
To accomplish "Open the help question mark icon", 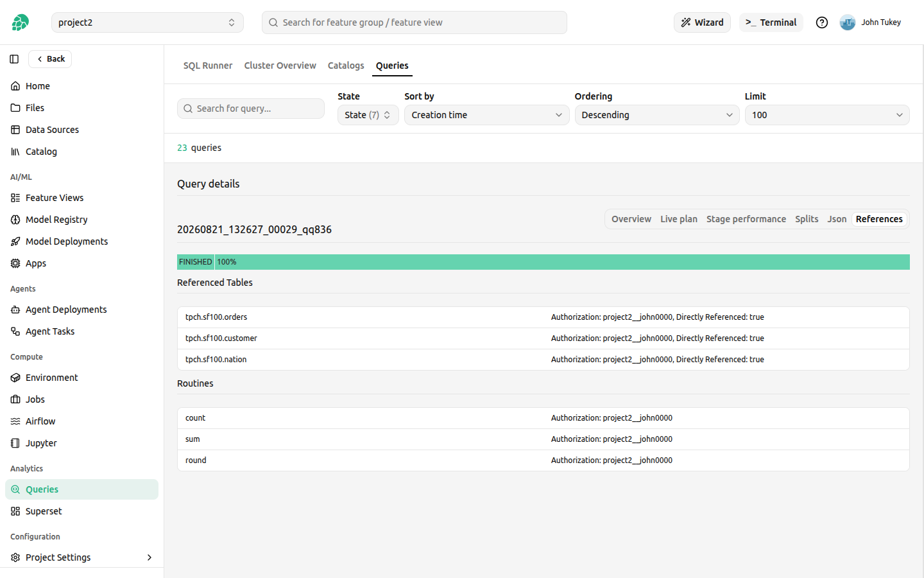I will pyautogui.click(x=822, y=22).
